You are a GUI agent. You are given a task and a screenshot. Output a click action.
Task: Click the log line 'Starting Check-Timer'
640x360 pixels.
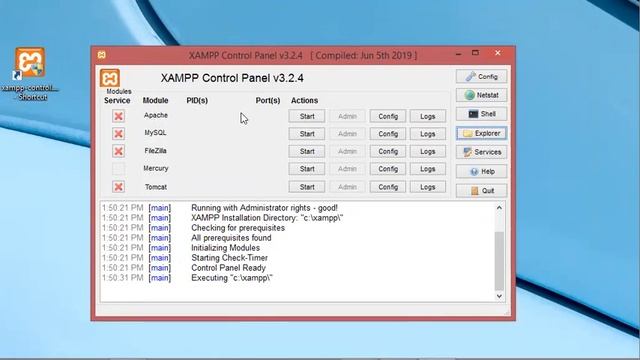tap(229, 258)
